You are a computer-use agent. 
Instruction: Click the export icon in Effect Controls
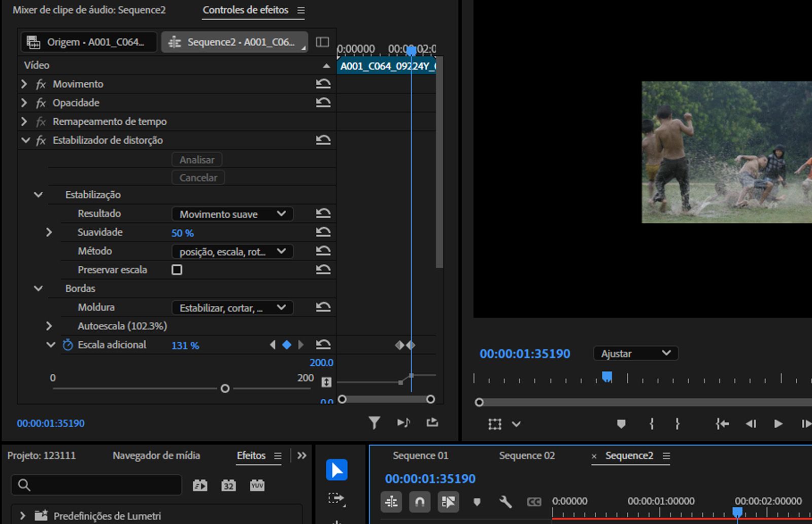click(432, 423)
